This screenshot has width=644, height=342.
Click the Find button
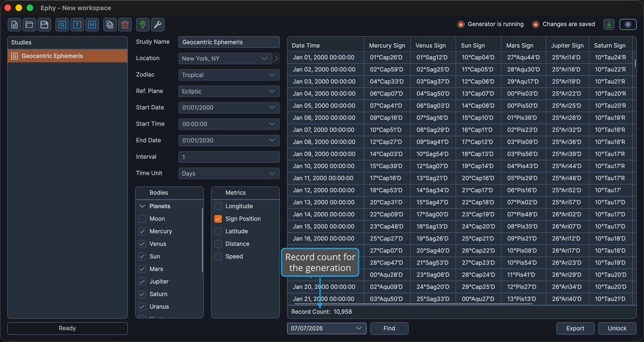[389, 328]
